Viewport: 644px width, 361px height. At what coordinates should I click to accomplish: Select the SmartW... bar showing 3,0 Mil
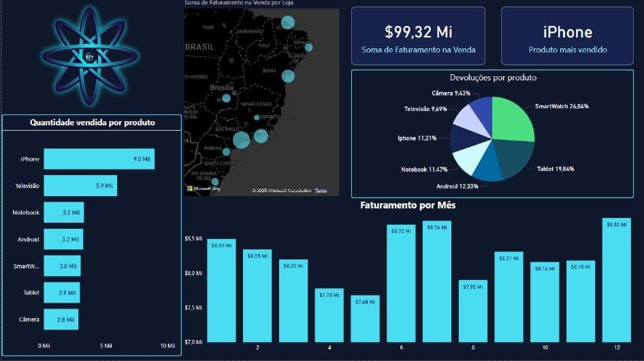pos(62,266)
